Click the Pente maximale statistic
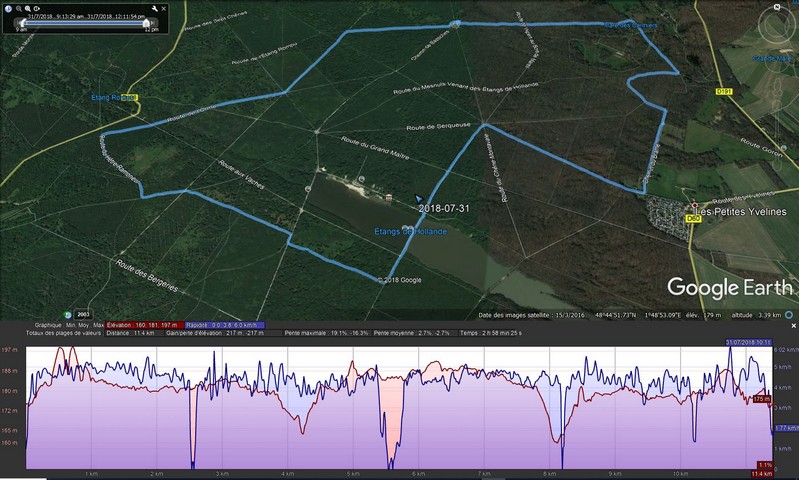Screen dimensions: 799x480 [x=326, y=333]
